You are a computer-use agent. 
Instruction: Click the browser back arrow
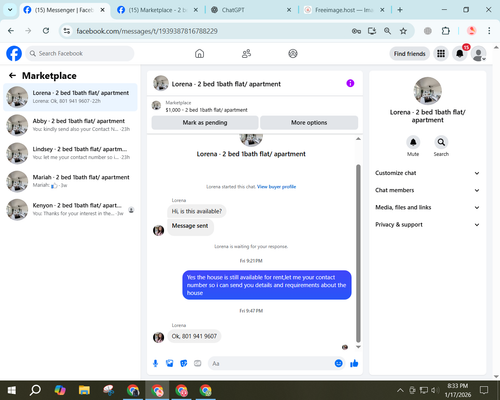[x=11, y=31]
